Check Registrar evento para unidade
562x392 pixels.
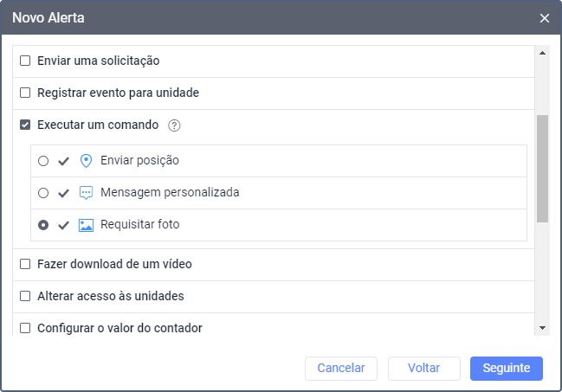click(x=25, y=93)
